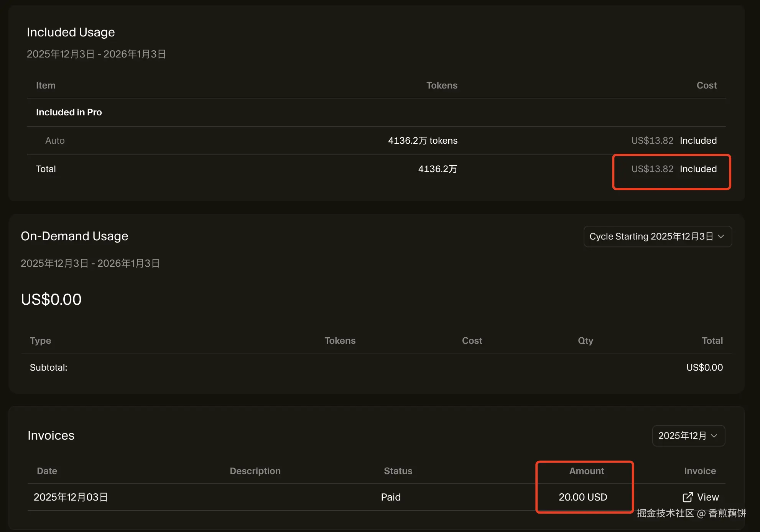Click the Qty column header
The width and height of the screenshot is (760, 532).
pos(585,341)
